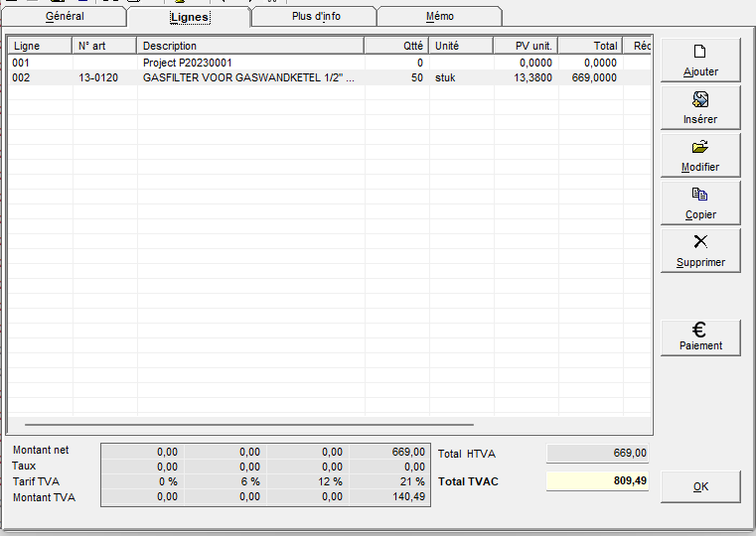756x536 pixels.
Task: Click the horizontal scrollbar of the lines grid
Action: pyautogui.click(x=249, y=425)
